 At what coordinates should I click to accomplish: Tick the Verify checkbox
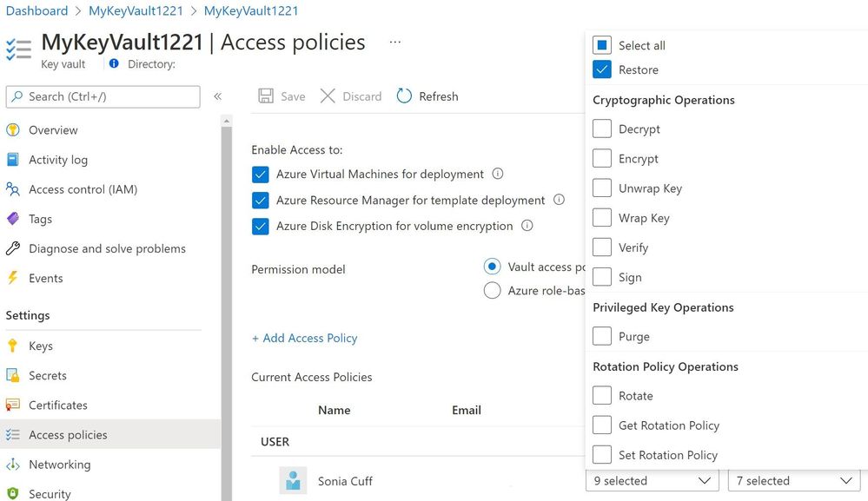[602, 247]
